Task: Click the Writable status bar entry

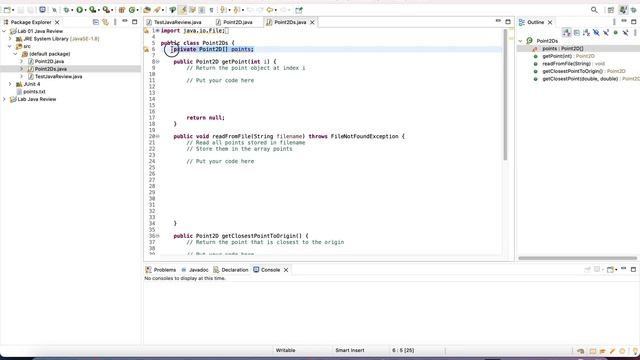Action: pos(285,350)
